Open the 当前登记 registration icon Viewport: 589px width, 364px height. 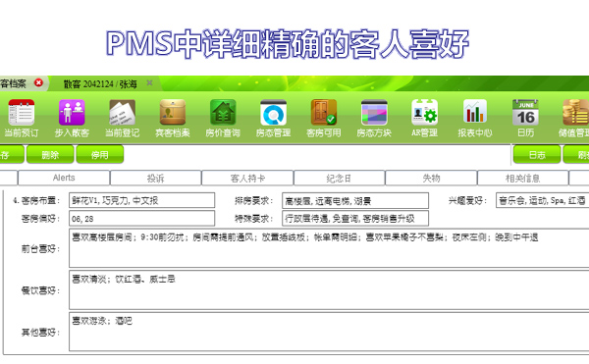pos(122,113)
